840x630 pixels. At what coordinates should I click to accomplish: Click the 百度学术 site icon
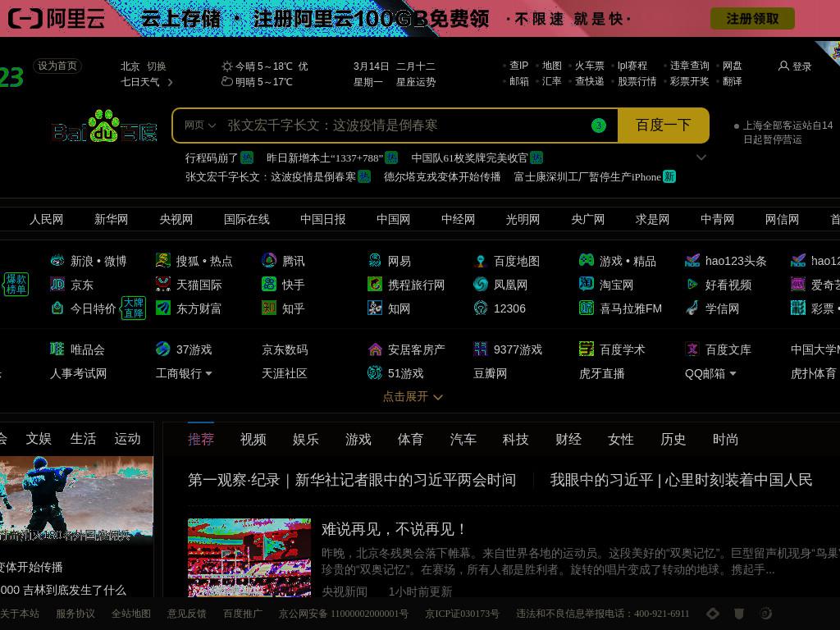(586, 349)
